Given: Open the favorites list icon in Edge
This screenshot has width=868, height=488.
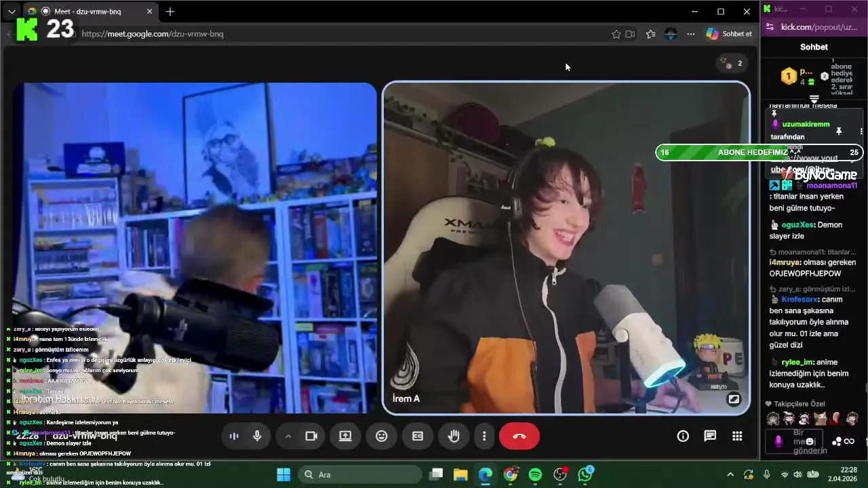Looking at the screenshot, I should pos(651,34).
